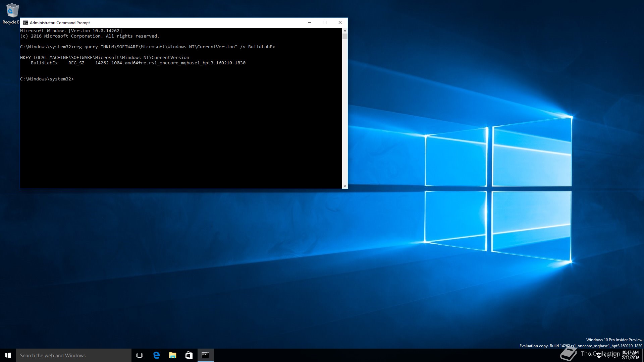Open Command Prompt title bar system menu icon

(x=25, y=23)
